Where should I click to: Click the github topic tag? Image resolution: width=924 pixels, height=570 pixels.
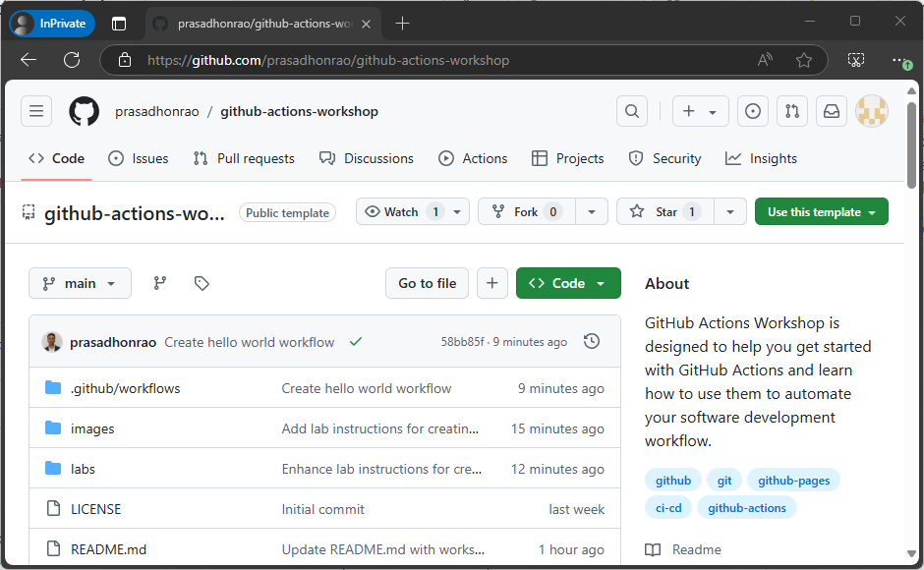point(673,481)
